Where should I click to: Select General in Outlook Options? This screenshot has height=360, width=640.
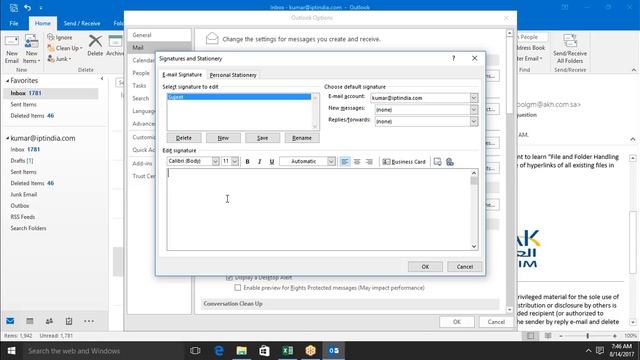(159, 35)
